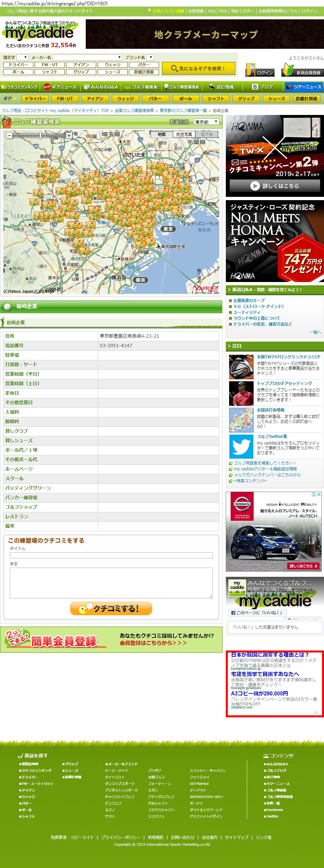Click the my caddie site logo
Screen dimensions: 324x868
click(40, 34)
